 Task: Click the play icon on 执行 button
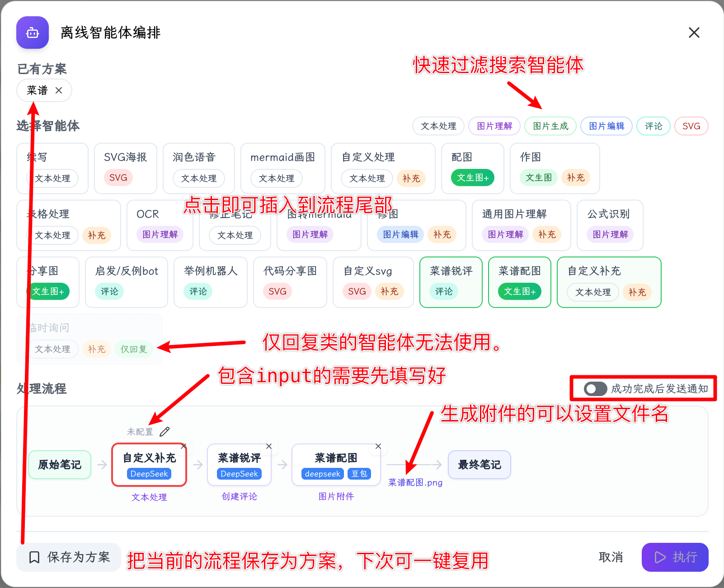[660, 557]
